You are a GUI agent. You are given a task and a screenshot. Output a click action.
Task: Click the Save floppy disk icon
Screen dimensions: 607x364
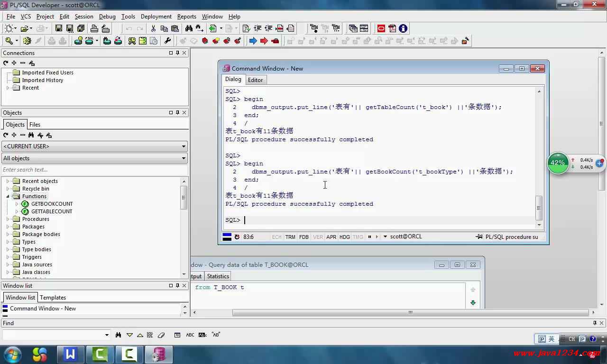(58, 28)
